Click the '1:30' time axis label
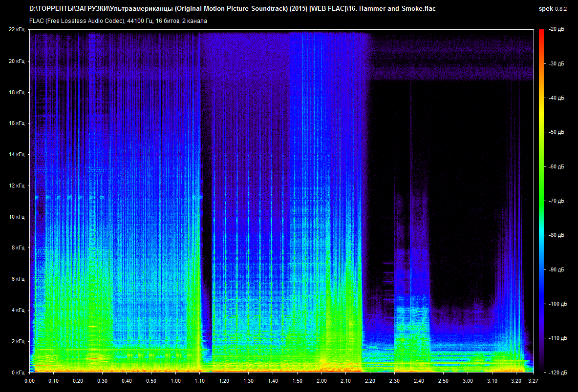This screenshot has width=578, height=392. (249, 381)
